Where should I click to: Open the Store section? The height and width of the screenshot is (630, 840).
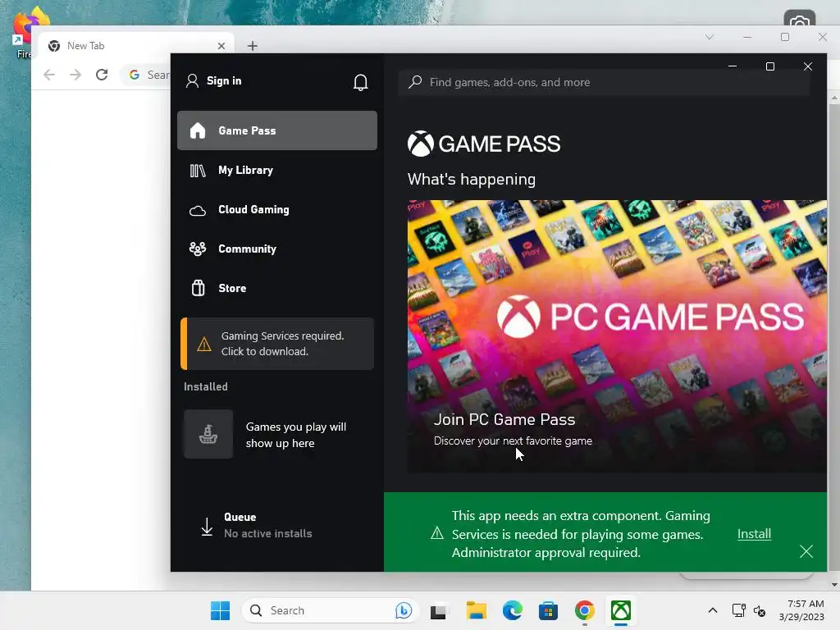[277, 288]
